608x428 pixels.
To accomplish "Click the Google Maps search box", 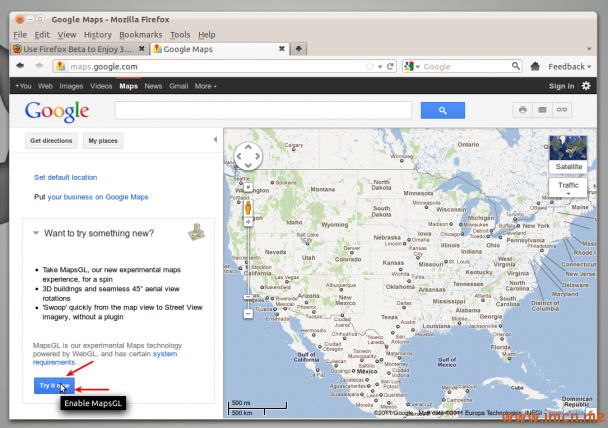I will [263, 110].
